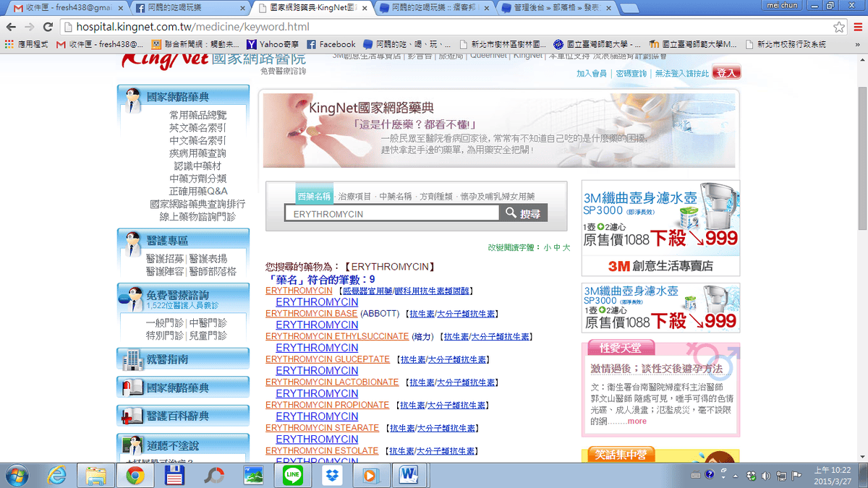Image resolution: width=868 pixels, height=488 pixels.
Task: Open the 眼科用抗生素類固醇 category link
Action: tap(433, 291)
